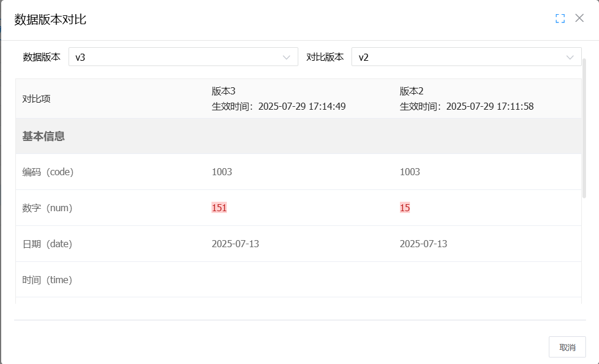This screenshot has height=364, width=599.
Task: Click the highlighted value 151 in 版本3 column
Action: click(x=219, y=208)
